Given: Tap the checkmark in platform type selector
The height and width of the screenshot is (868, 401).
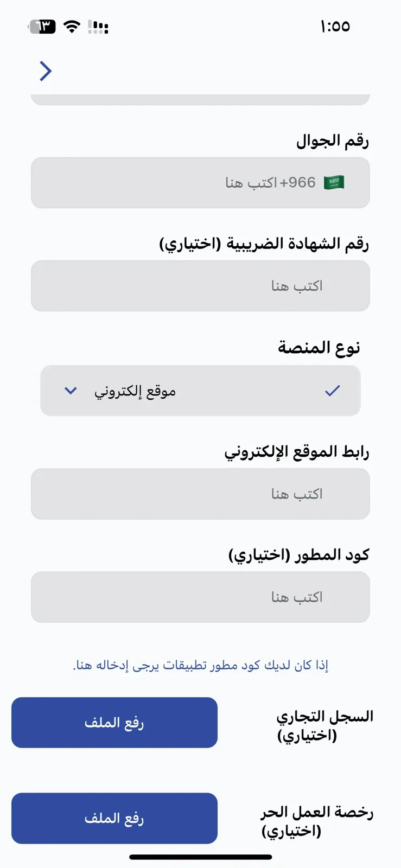Looking at the screenshot, I should coord(332,391).
